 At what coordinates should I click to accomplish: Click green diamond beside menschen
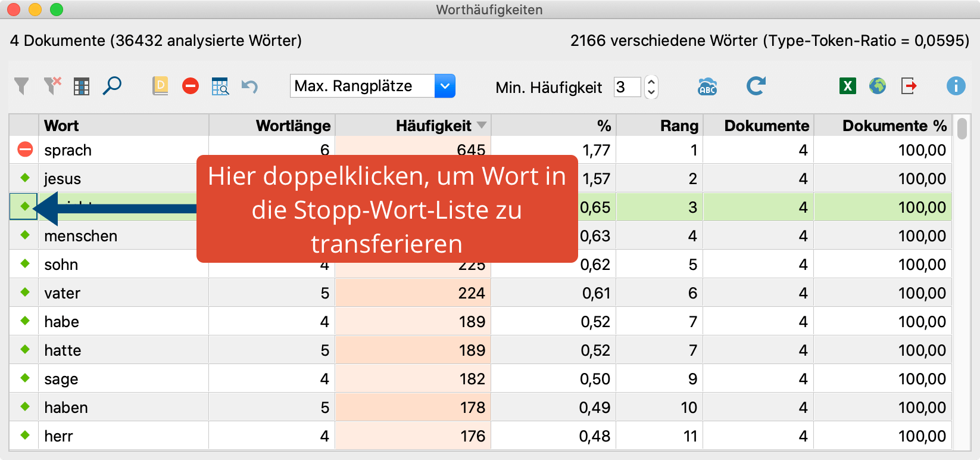[25, 235]
